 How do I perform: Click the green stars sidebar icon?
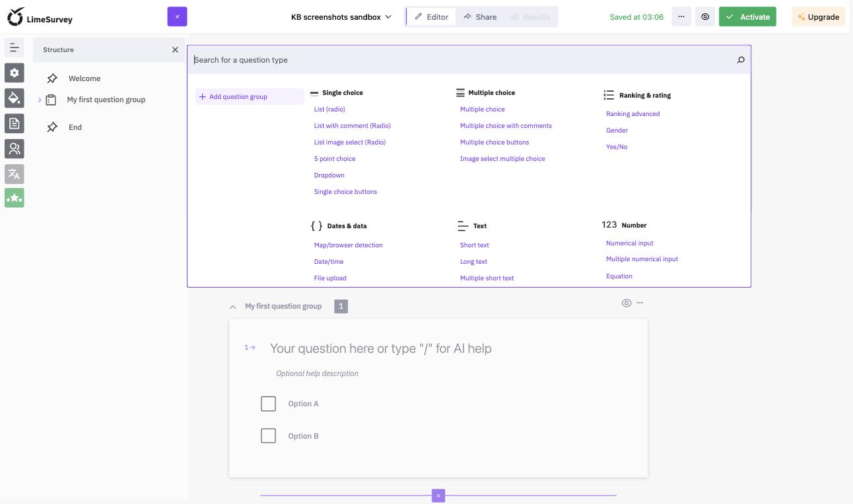click(14, 198)
